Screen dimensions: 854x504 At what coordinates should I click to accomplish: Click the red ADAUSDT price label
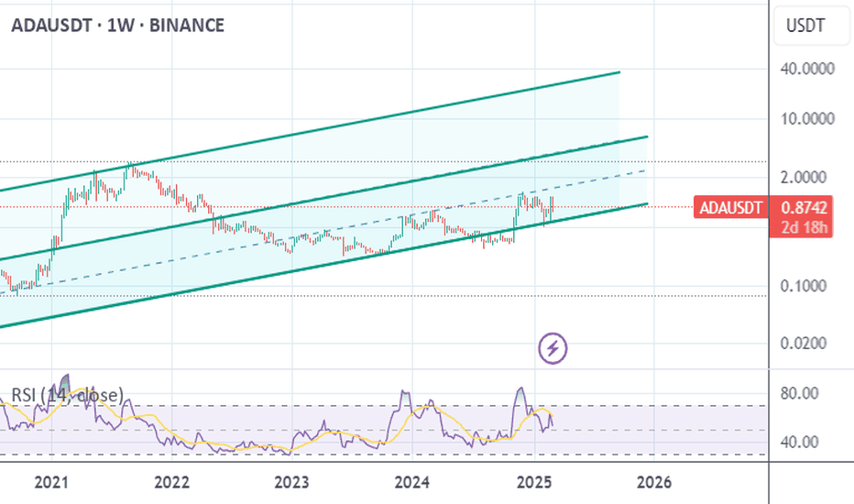pyautogui.click(x=730, y=208)
